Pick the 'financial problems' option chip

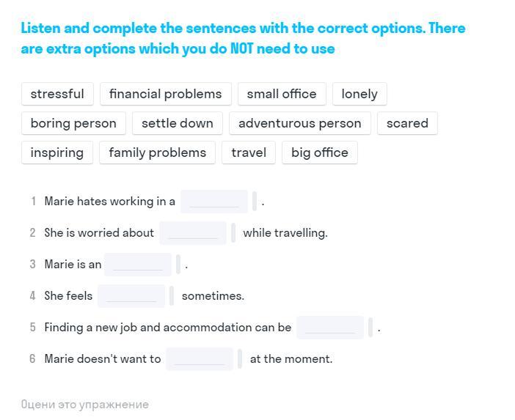click(x=166, y=94)
